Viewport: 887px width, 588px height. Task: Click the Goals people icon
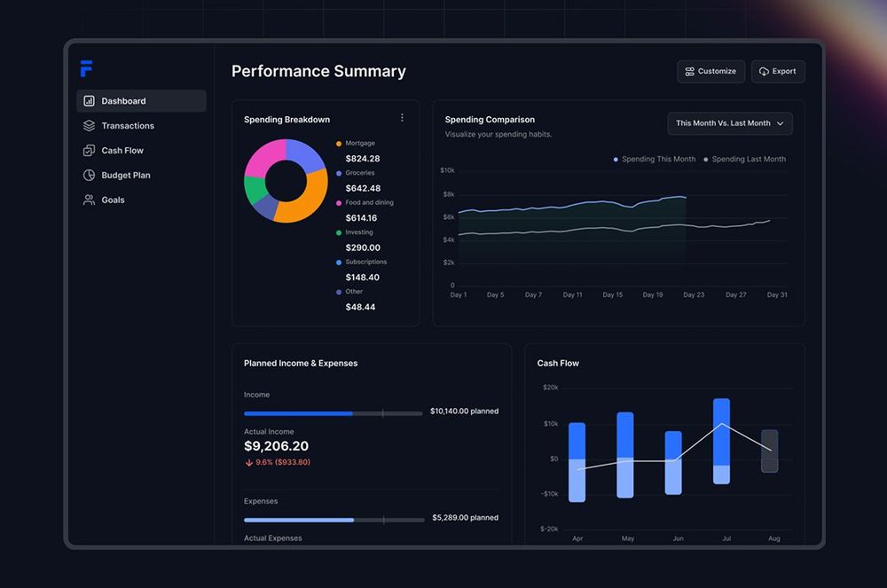(89, 200)
